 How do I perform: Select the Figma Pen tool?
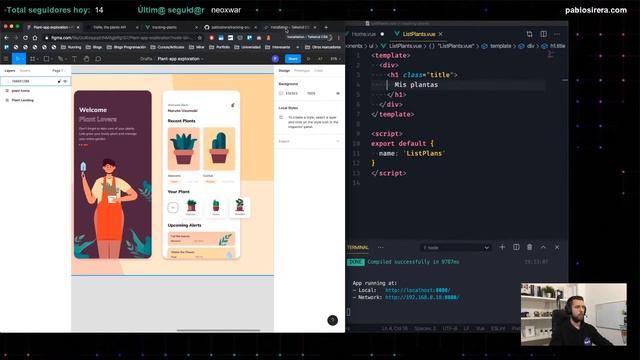point(60,59)
